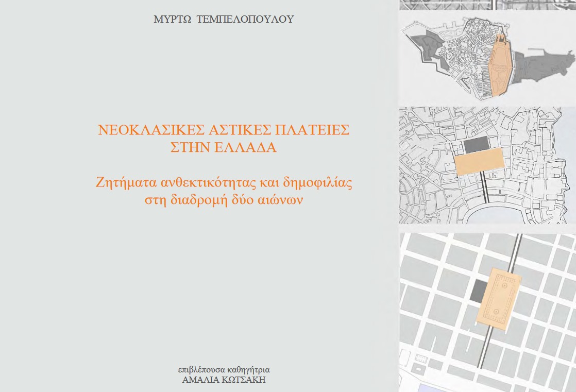Select the supervisor name ΑΜΑΛΙΑ ΚΩΤΣΑΚΗ
The image size is (576, 392).
coord(224,380)
